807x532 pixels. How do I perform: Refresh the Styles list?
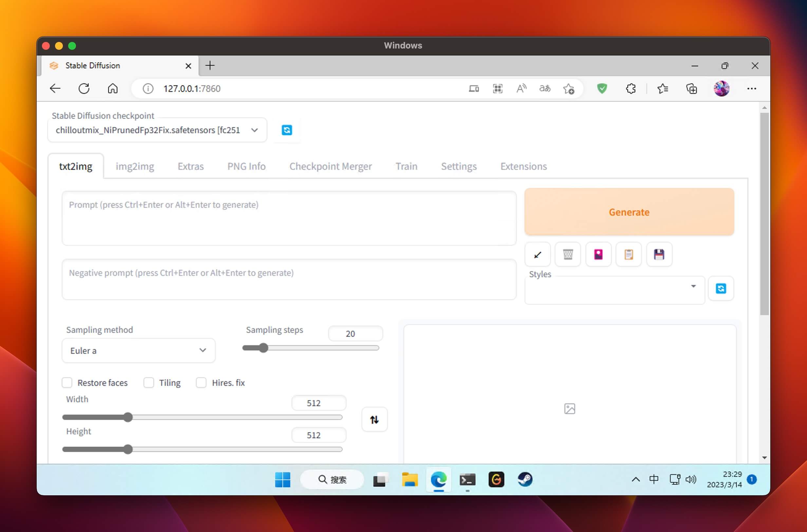[721, 288]
